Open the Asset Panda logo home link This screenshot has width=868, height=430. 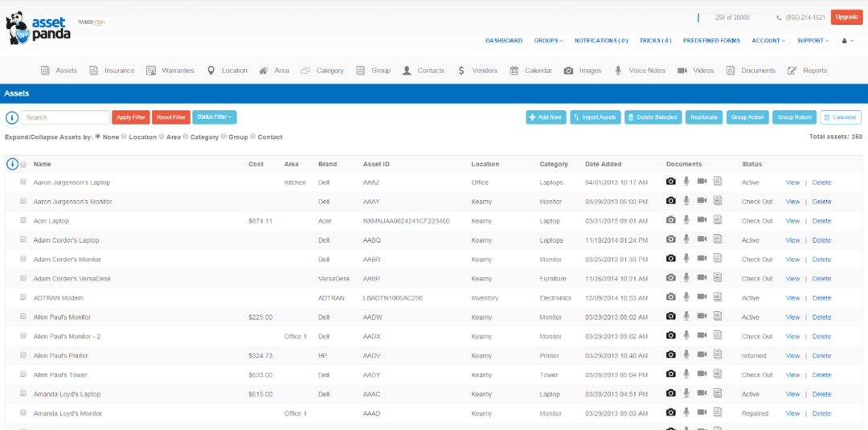coord(39,27)
